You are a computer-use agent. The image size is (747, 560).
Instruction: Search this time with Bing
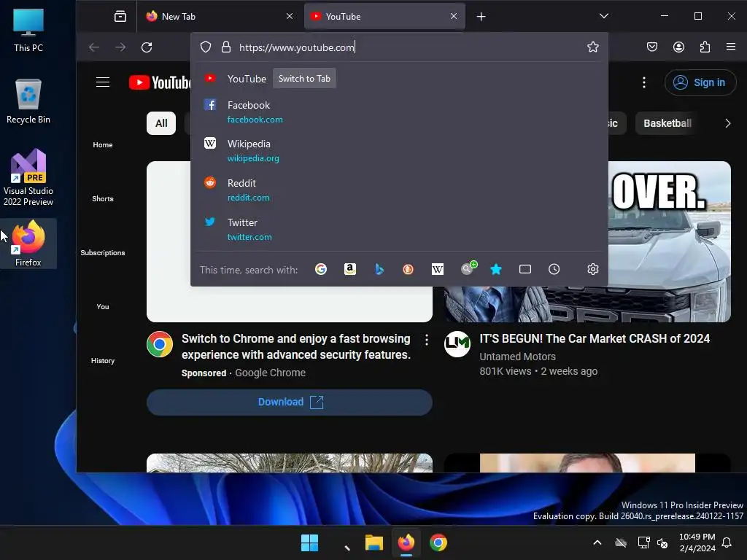(x=379, y=270)
